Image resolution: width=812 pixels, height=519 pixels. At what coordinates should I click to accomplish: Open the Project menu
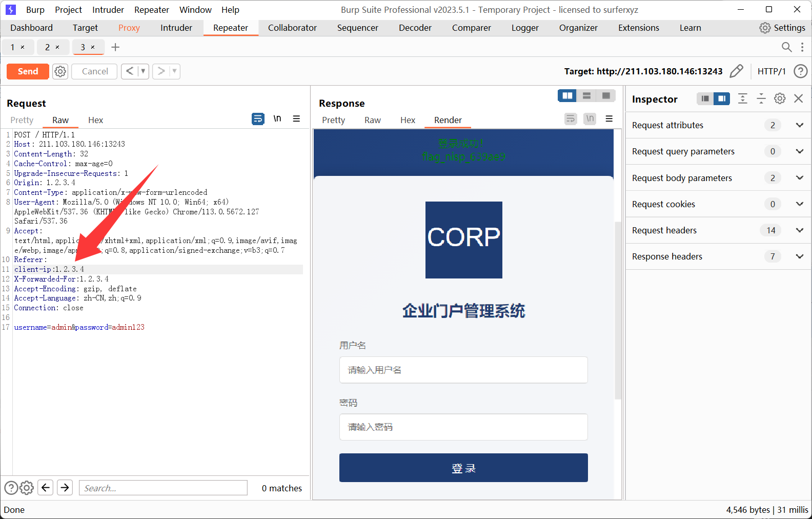pyautogui.click(x=68, y=10)
